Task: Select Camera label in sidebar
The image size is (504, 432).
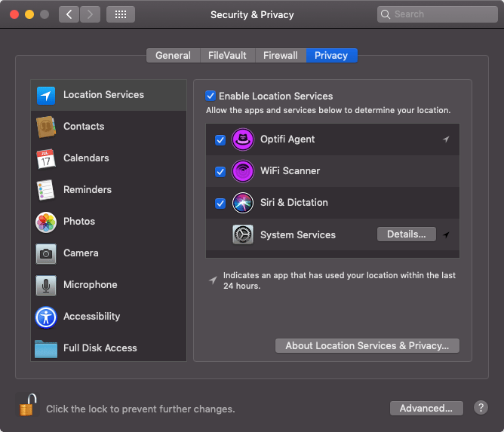Action: point(81,253)
